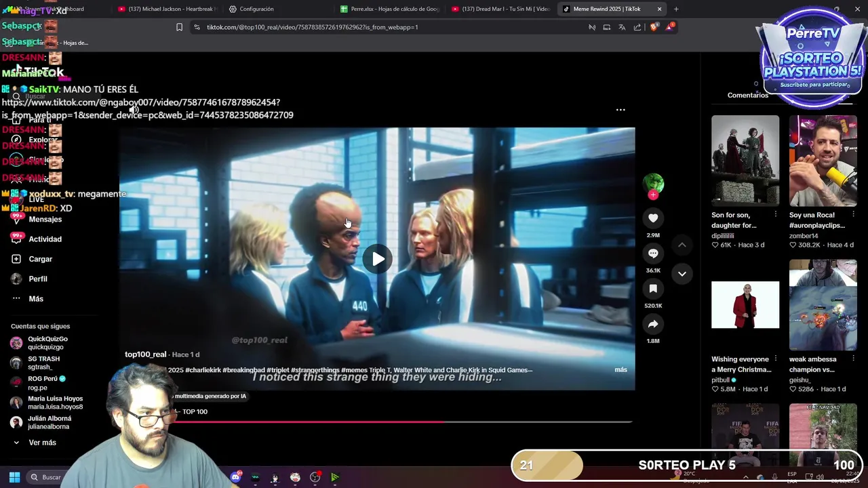Switch to Michael Jackson Heartbreak browser tab

[167, 9]
